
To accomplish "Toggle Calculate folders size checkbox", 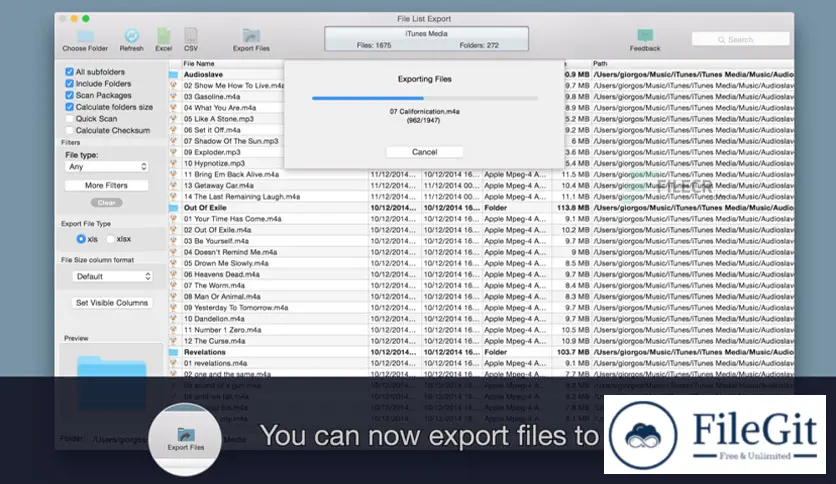I will click(x=69, y=107).
